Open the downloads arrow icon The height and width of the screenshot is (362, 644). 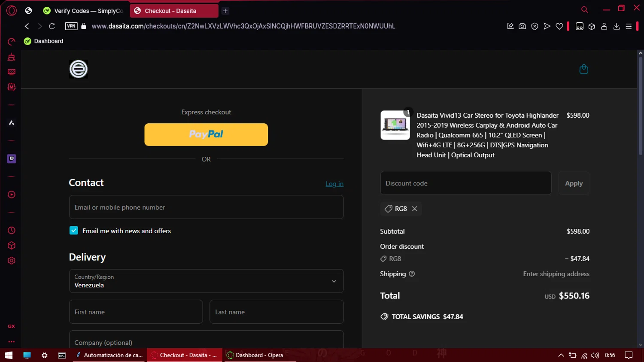click(x=617, y=26)
